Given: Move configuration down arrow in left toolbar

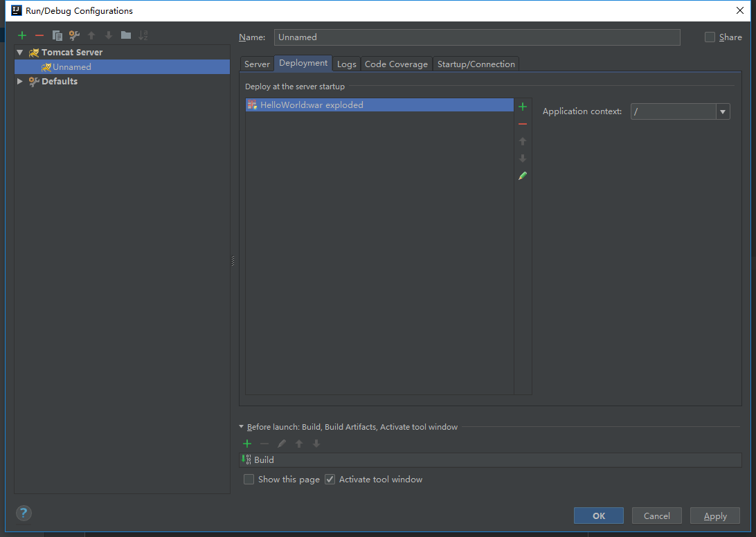Looking at the screenshot, I should (x=109, y=35).
